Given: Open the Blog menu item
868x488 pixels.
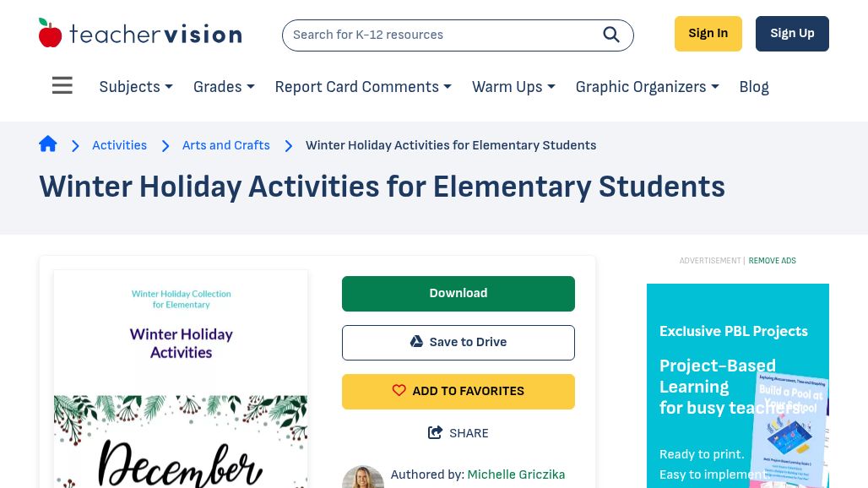Looking at the screenshot, I should (754, 87).
